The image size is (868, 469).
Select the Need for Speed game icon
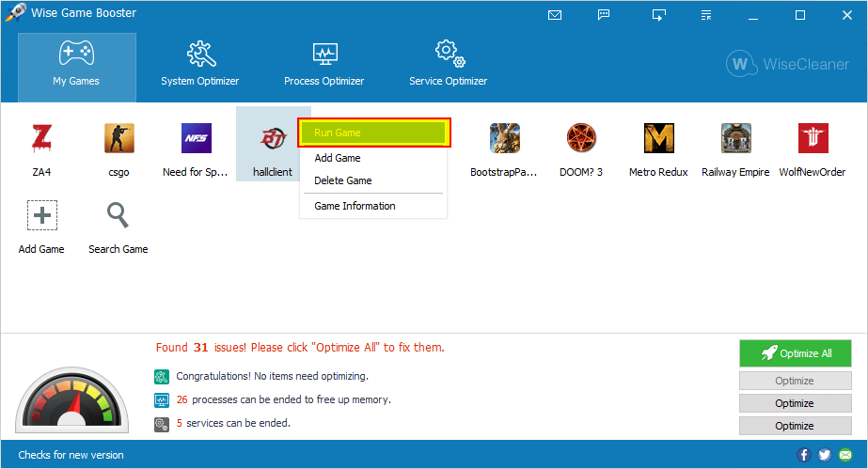pyautogui.click(x=196, y=138)
